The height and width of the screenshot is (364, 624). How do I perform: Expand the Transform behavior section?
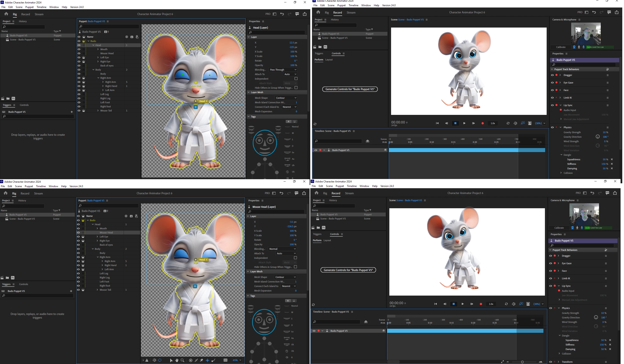tap(558, 362)
